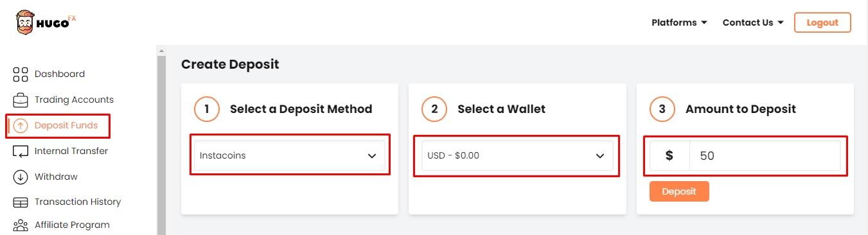Click the HugoFX logo
The image size is (868, 235).
click(x=46, y=22)
